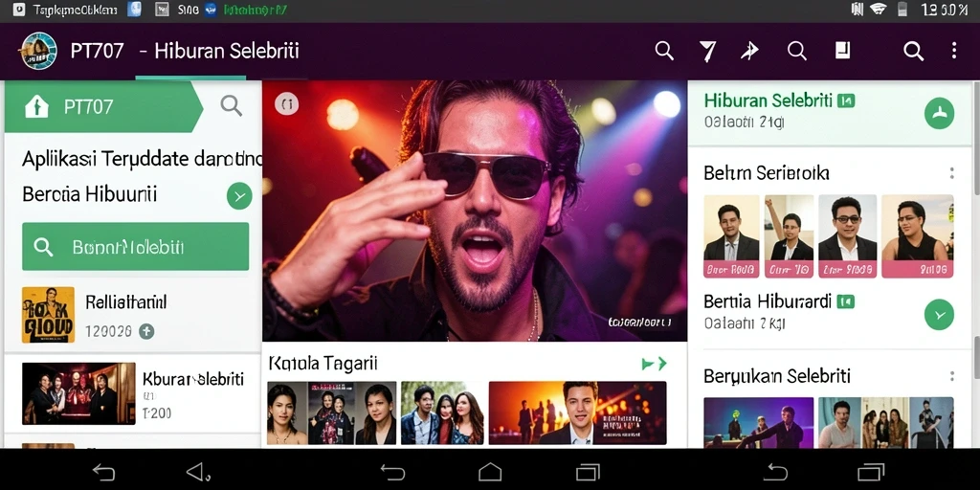Open the three-dot overflow menu in header
Screen dimensions: 980x490
coord(954,51)
